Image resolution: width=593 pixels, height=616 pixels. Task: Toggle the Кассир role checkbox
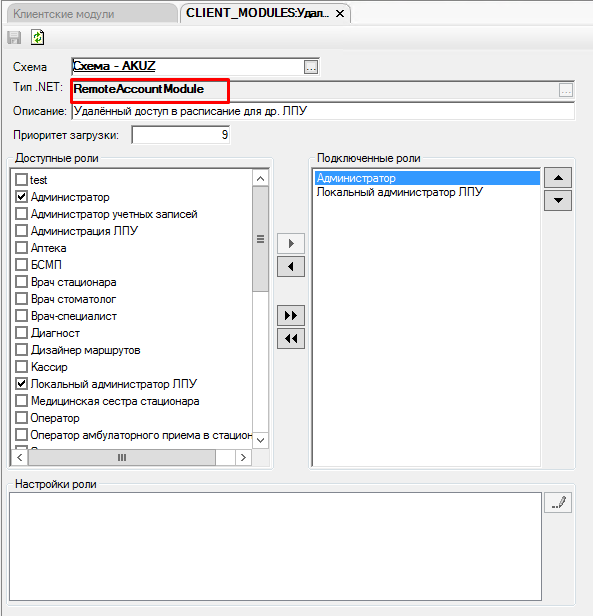coord(21,367)
